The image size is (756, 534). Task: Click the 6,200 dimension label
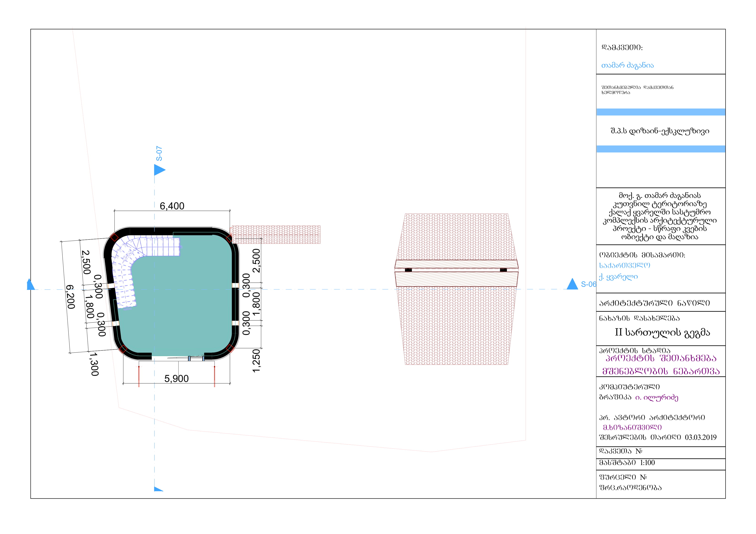(70, 297)
